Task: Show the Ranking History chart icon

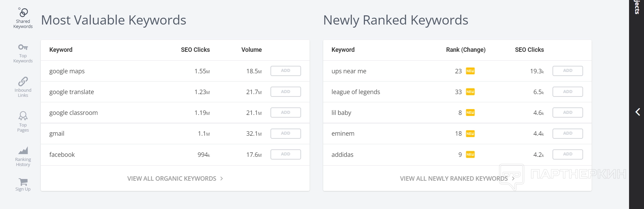Action: pos(23,150)
